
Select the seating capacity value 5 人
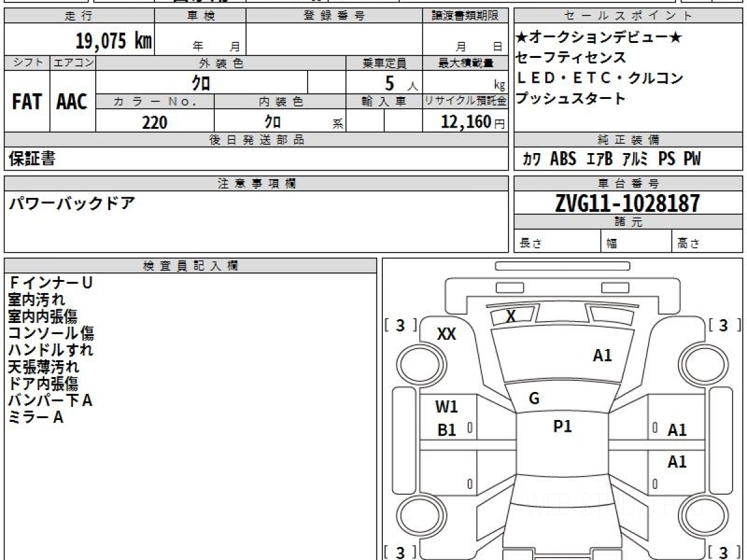point(401,82)
